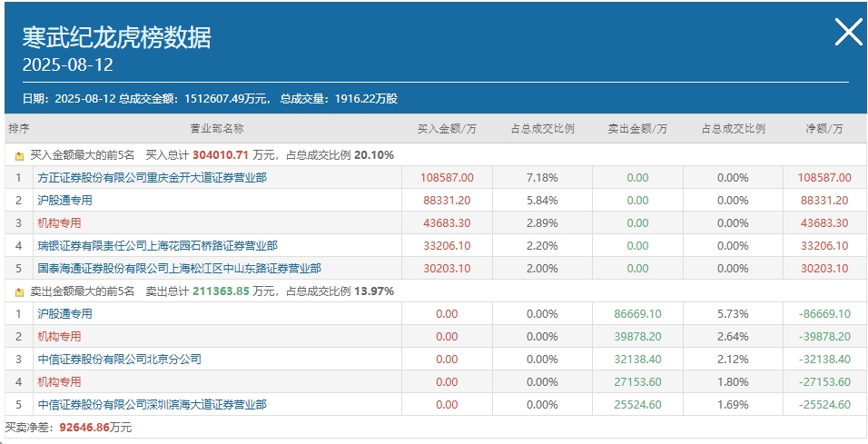Click the 买入金额/万 column header

[x=448, y=129]
